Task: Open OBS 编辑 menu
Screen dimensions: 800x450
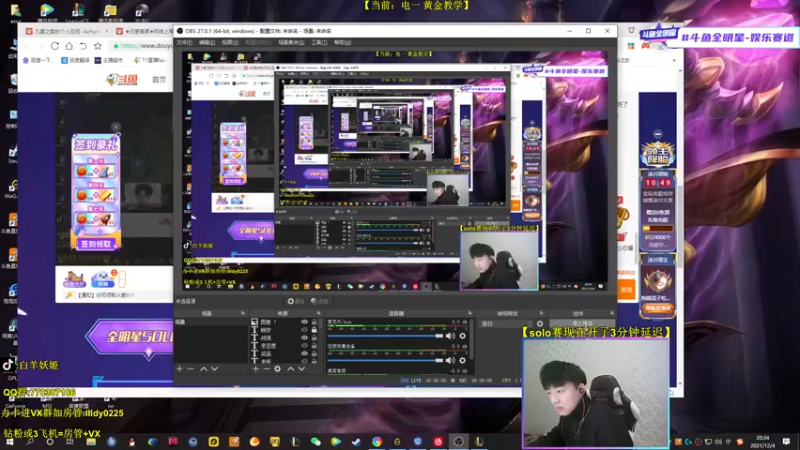Action: pos(207,42)
